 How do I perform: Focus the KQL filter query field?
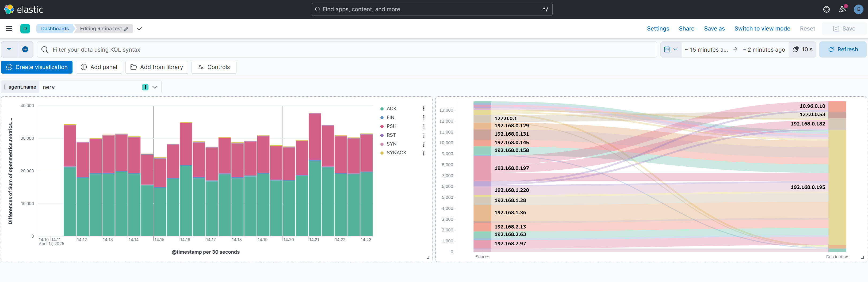tap(347, 49)
